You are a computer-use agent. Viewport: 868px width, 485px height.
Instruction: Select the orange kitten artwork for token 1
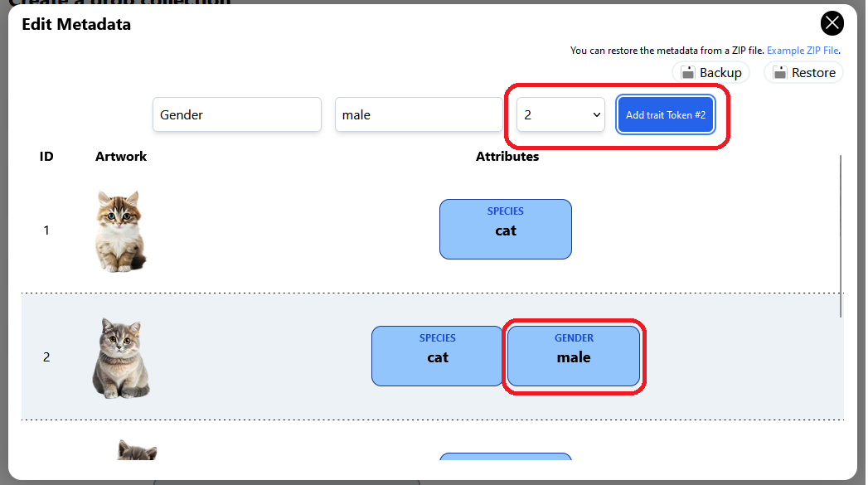click(x=121, y=230)
